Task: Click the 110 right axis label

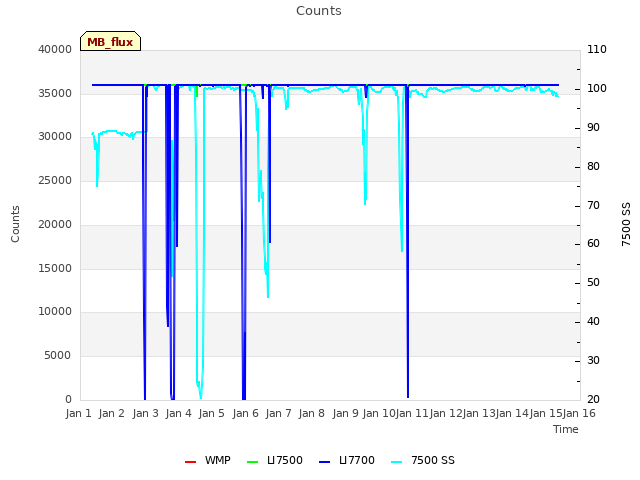Action: point(597,49)
